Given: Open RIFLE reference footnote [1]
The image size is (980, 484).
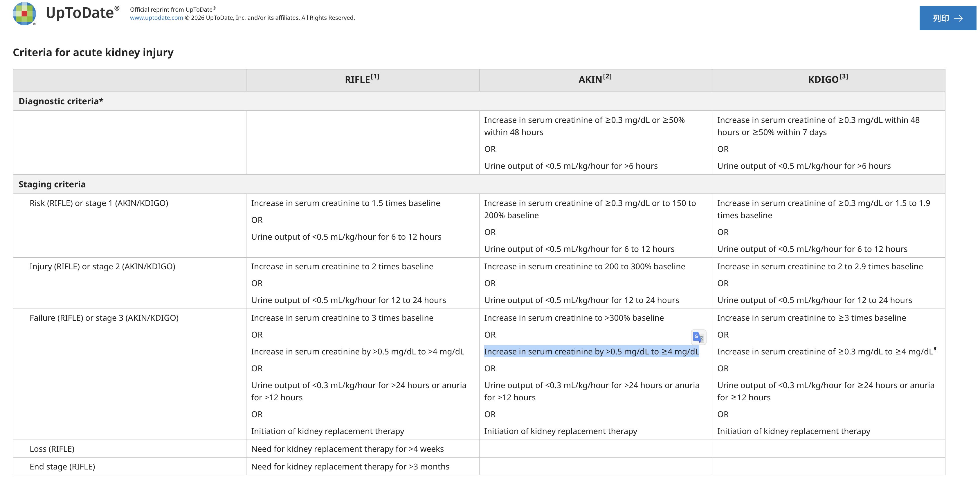Looking at the screenshot, I should (x=375, y=76).
